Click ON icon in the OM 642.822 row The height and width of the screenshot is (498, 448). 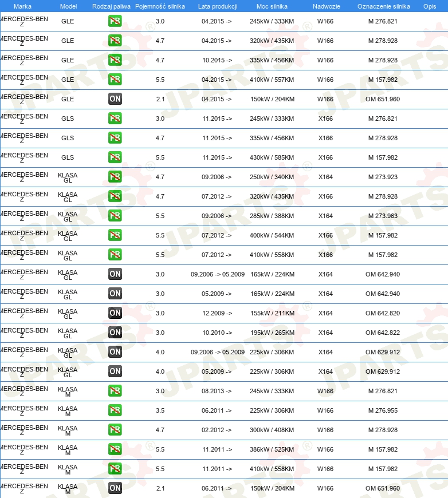pyautogui.click(x=115, y=333)
